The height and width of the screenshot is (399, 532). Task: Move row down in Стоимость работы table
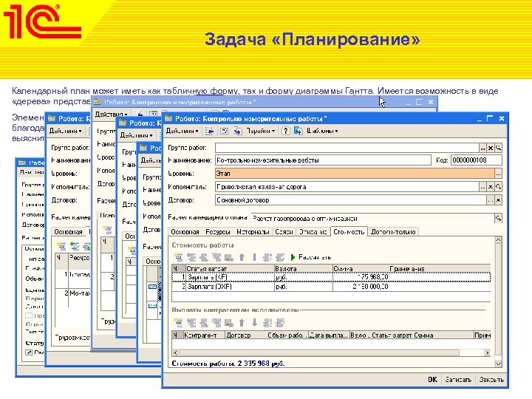[254, 257]
